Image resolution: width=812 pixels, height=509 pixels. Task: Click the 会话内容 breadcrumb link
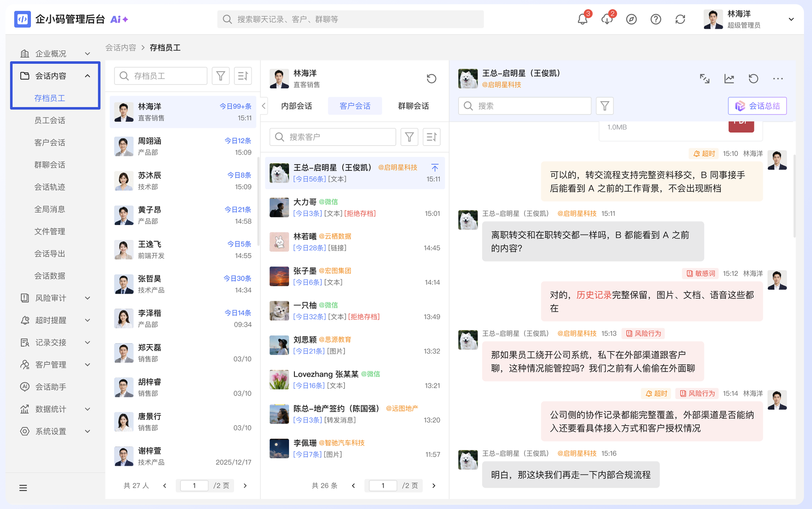(x=121, y=47)
